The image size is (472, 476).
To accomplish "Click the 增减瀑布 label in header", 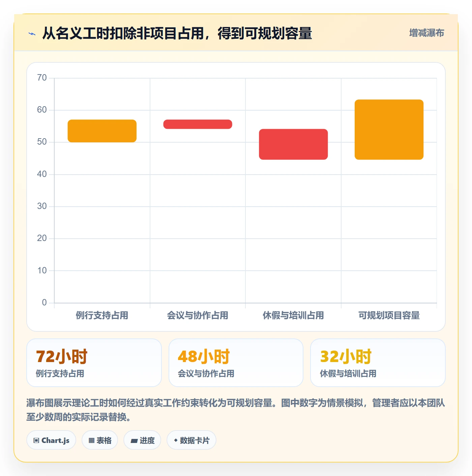I will click(x=426, y=33).
